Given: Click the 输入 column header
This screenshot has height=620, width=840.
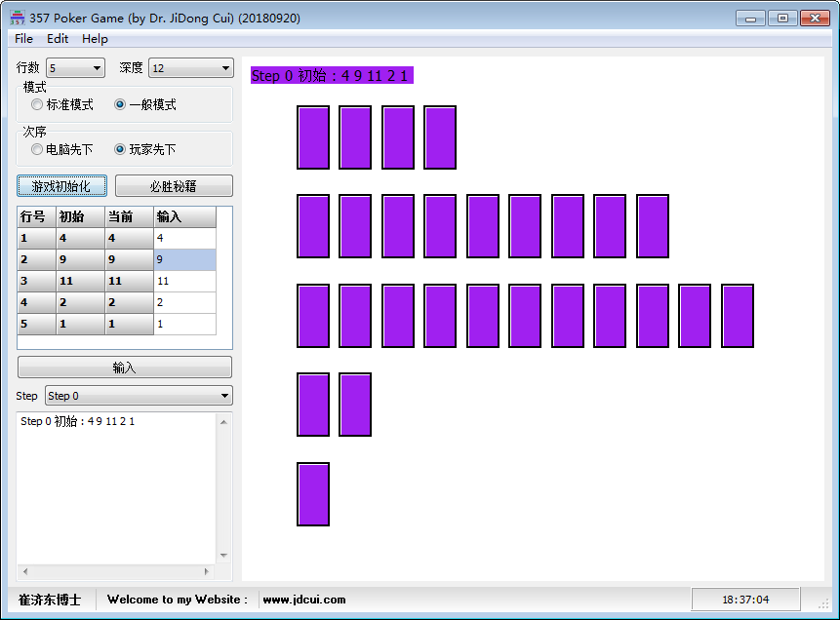Looking at the screenshot, I should pos(184,216).
